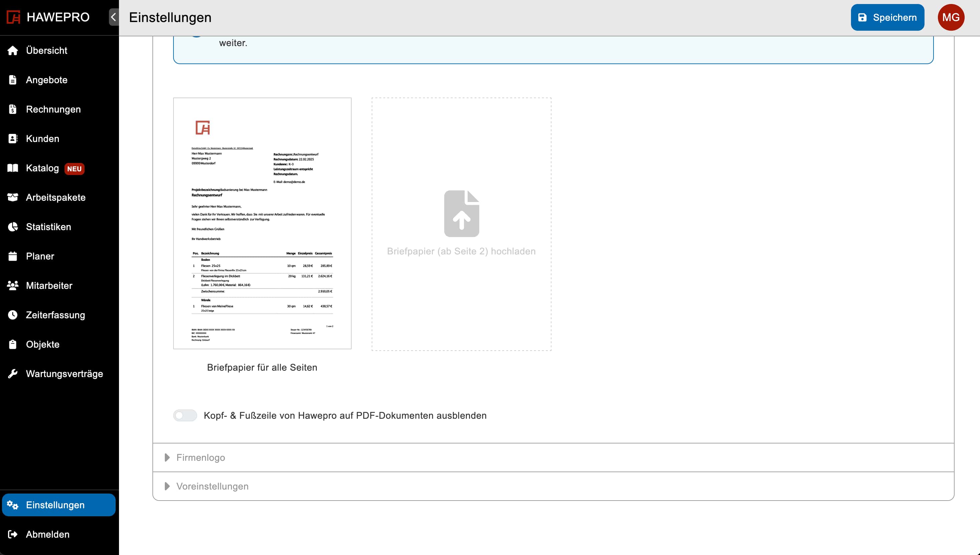This screenshot has width=980, height=555.
Task: Toggle hiding Hawepro Kopf- & Fußzeile
Action: (x=185, y=415)
